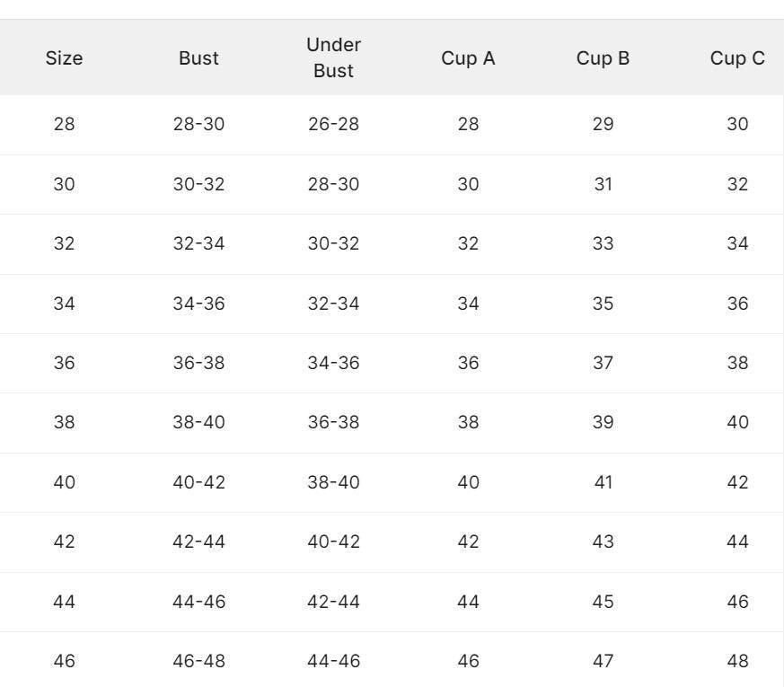Select Cup B value 37
Viewport: 784px width, 687px height.
point(603,363)
